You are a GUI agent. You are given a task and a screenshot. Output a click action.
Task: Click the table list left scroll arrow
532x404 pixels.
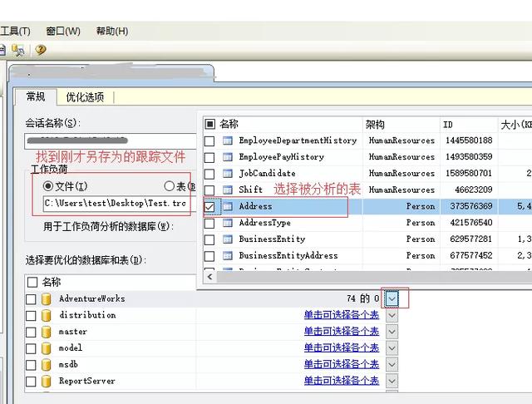210,277
